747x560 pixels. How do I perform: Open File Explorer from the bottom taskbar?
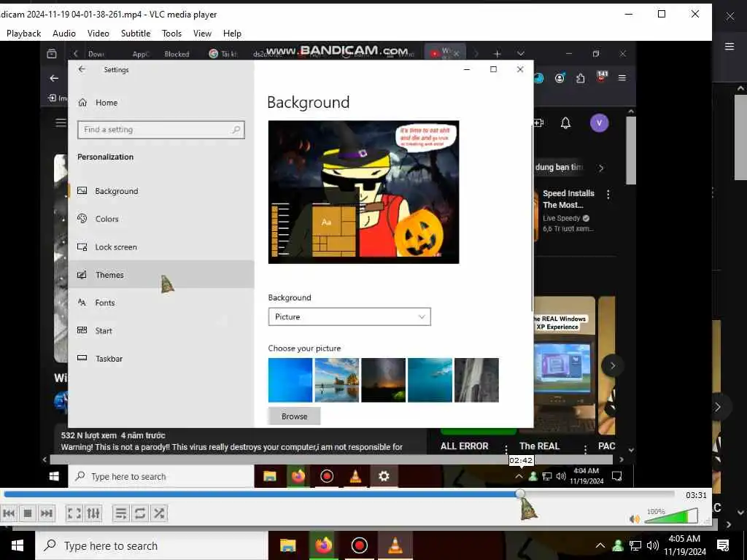pyautogui.click(x=287, y=545)
